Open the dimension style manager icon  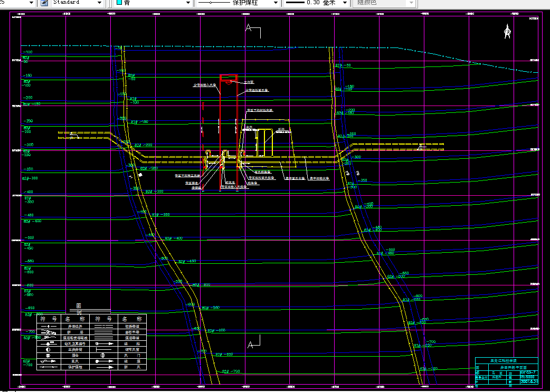tap(44, 3)
